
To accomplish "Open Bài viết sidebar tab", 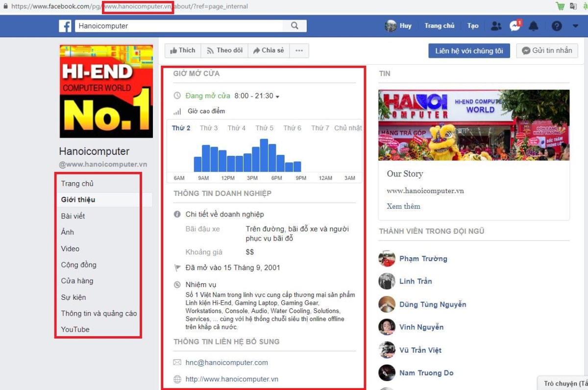I will point(73,216).
